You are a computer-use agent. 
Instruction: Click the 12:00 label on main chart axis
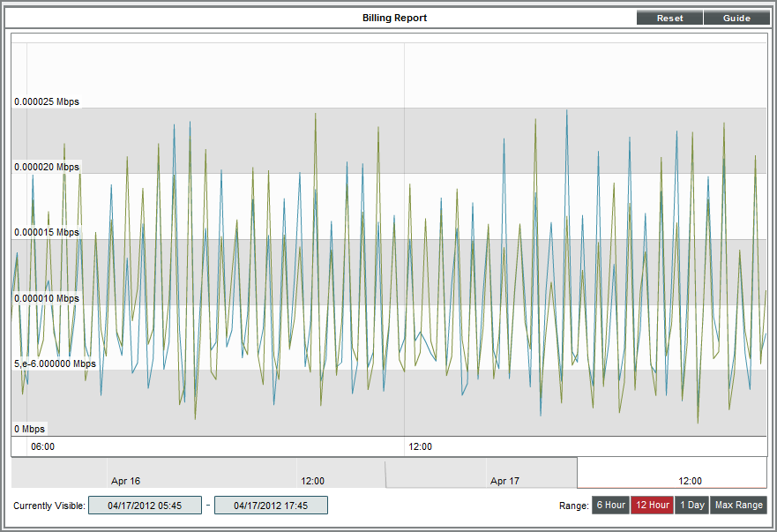(420, 446)
